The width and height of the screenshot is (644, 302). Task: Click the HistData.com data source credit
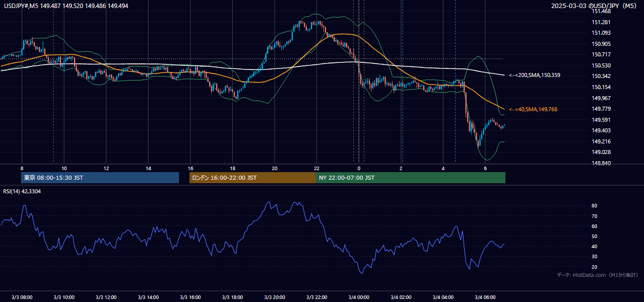pos(597,275)
